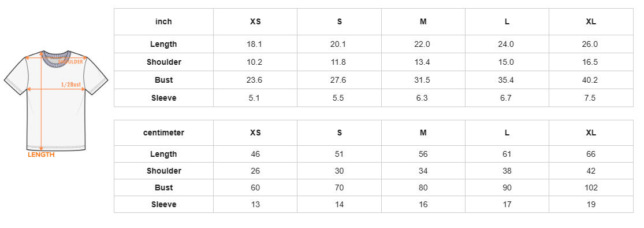Viewport: 644px width, 228px height.
Task: Click the 40.2 bust value for XL
Action: pyautogui.click(x=590, y=80)
